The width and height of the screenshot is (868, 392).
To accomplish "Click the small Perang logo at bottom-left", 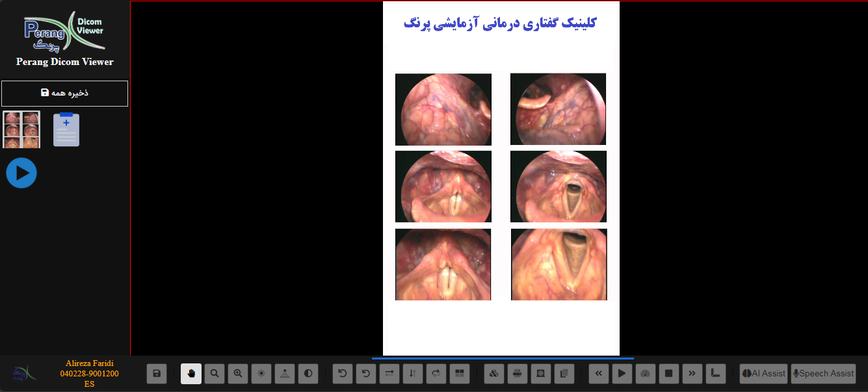I will [x=25, y=374].
